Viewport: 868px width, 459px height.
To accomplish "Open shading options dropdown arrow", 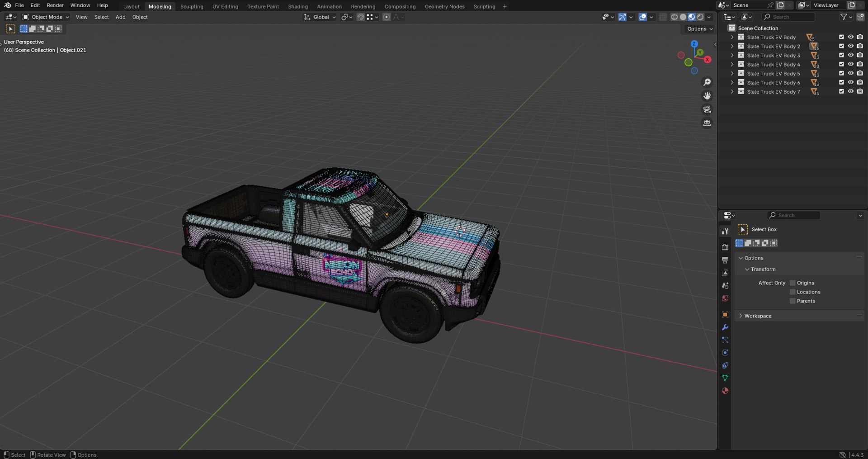I will (709, 17).
